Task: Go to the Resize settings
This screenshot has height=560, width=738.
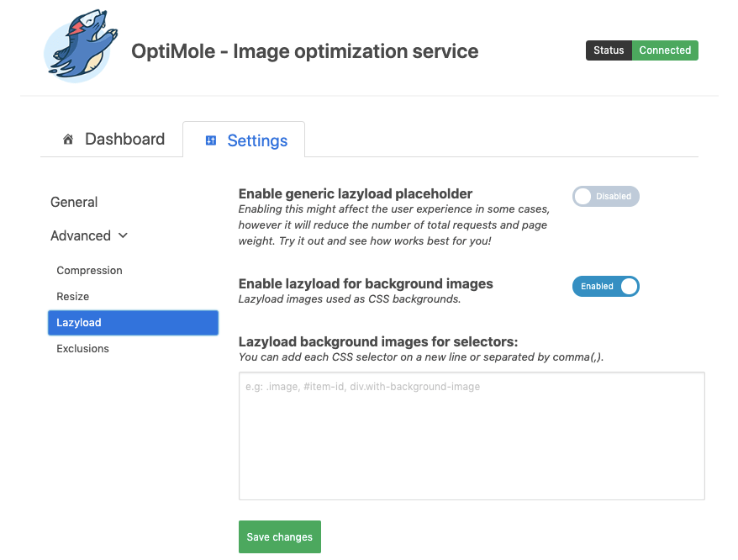Action: 72,297
